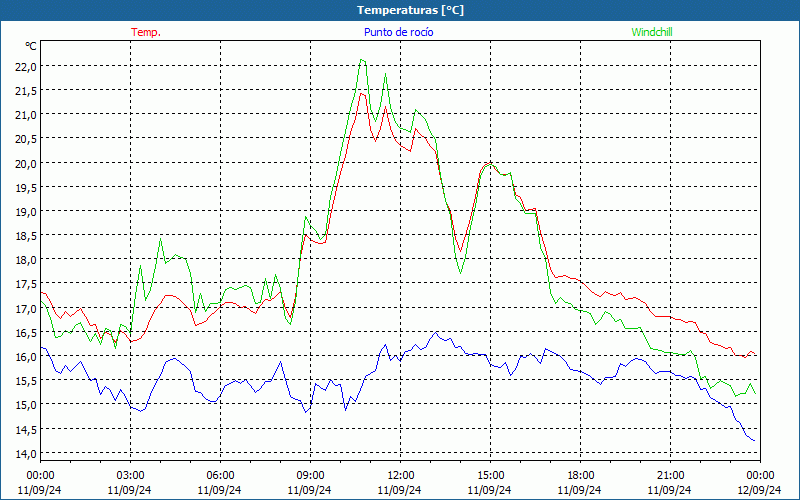Click the 20,5 y-axis value
This screenshot has width=800, height=500.
(27, 139)
